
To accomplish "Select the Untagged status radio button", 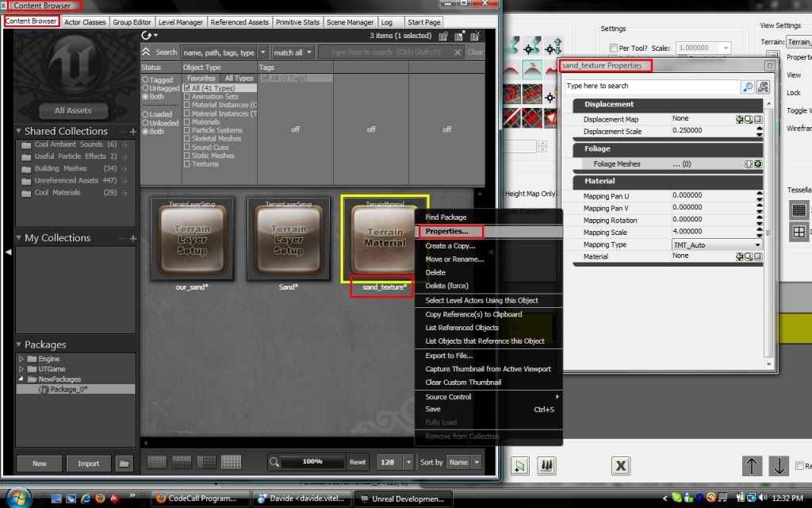I will 146,88.
